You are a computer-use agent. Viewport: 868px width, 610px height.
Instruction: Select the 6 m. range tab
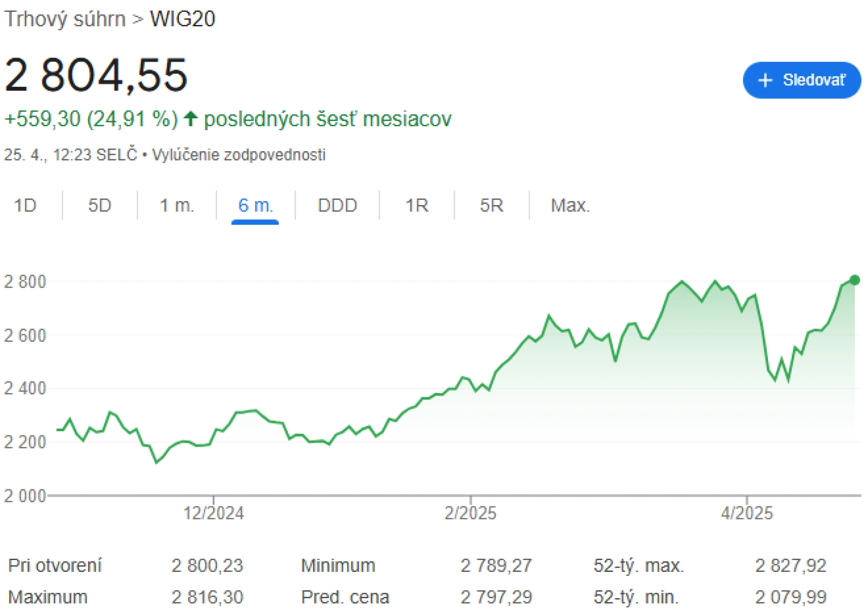(255, 205)
